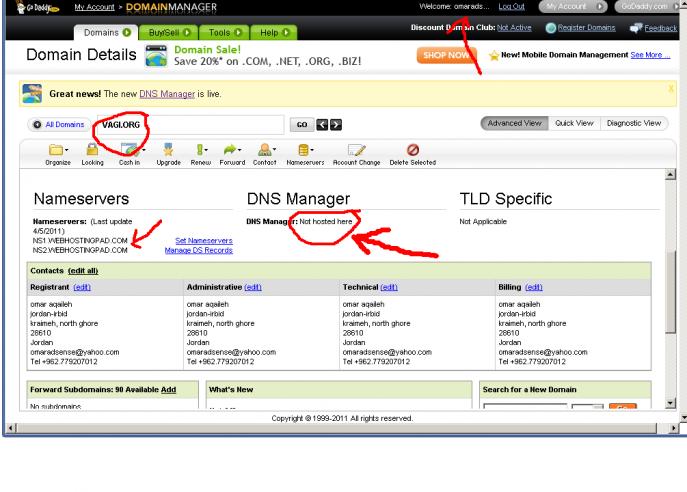Click the GoDaddy logo

click(37, 7)
